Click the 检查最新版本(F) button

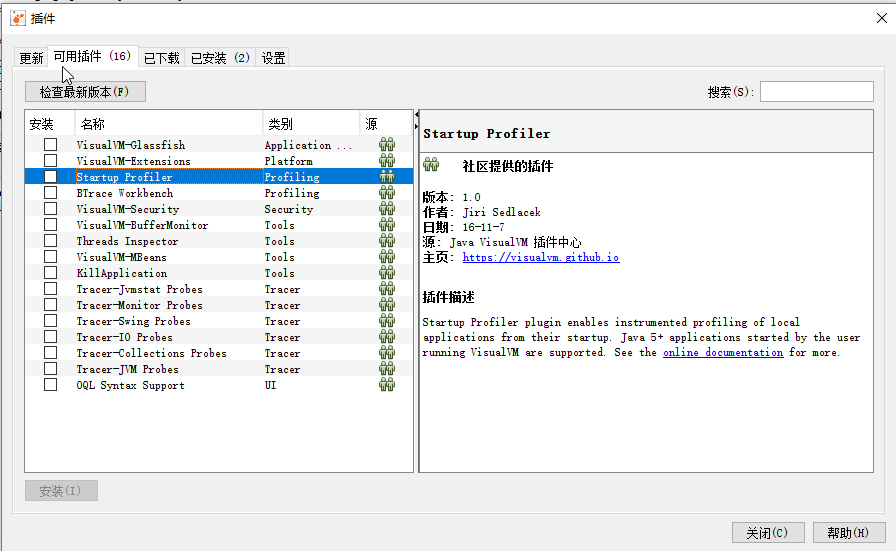point(85,91)
